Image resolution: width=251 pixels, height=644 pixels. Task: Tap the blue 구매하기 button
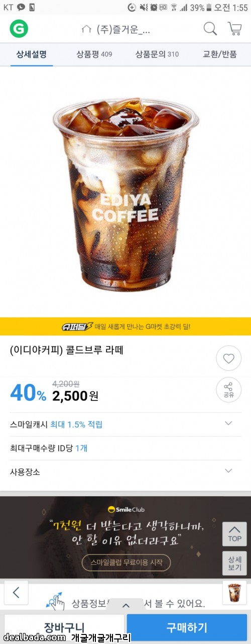click(x=187, y=627)
